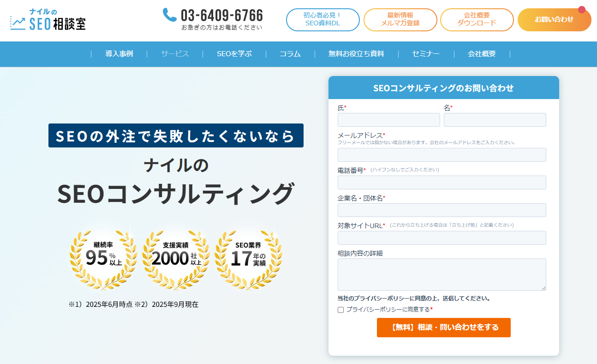The height and width of the screenshot is (364, 597).
Task: Open the サービス navigation menu
Action: click(175, 54)
